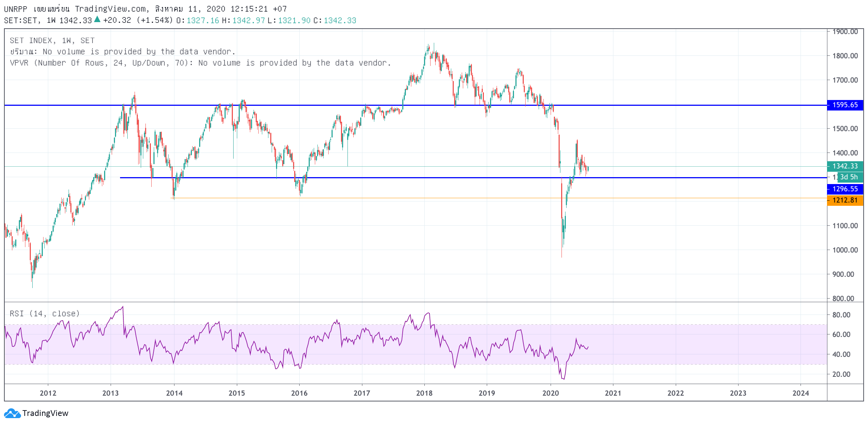Image resolution: width=868 pixels, height=425 pixels.
Task: Click the orange 1212.81 price label
Action: 845,200
